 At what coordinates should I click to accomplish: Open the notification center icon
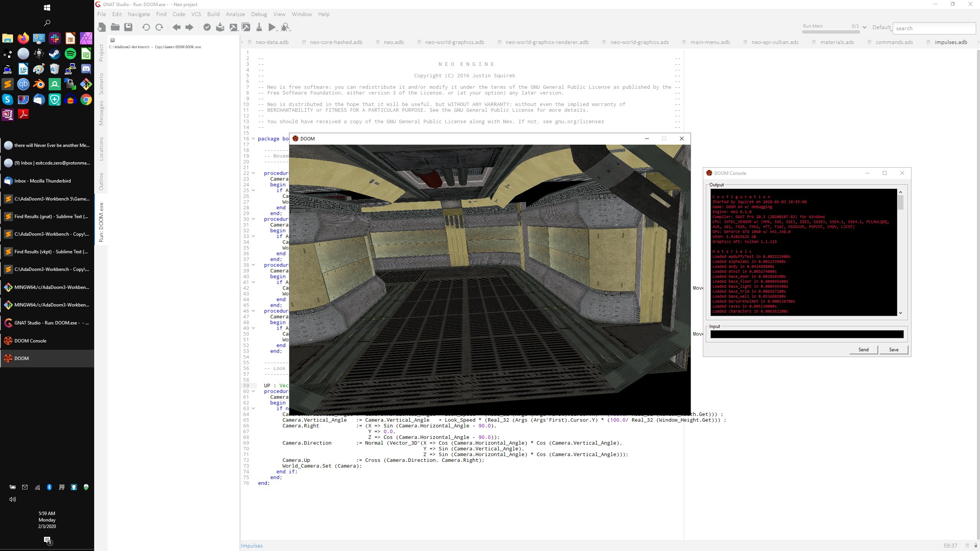point(47,540)
